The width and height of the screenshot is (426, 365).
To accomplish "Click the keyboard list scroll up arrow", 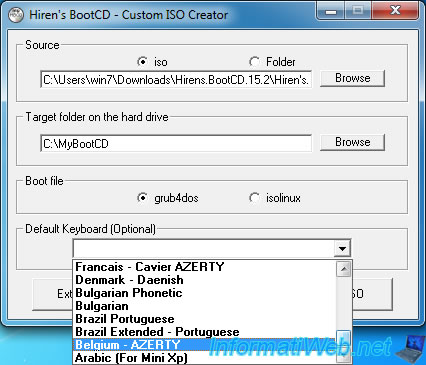I will click(x=343, y=269).
